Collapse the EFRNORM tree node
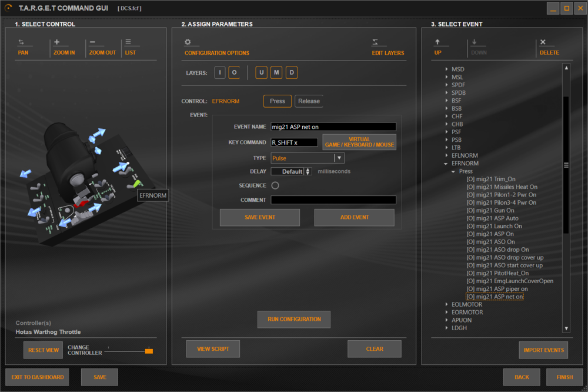This screenshot has width=588, height=392. pyautogui.click(x=446, y=164)
